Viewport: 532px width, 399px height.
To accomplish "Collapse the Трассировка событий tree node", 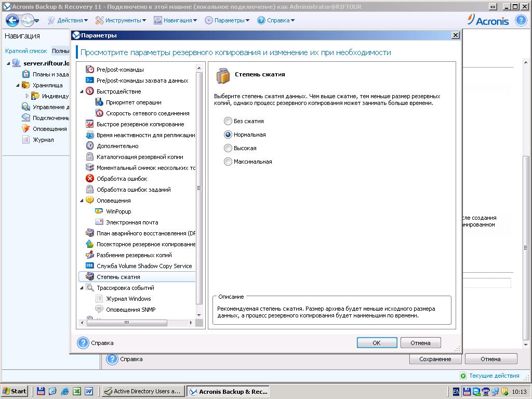I will (82, 288).
